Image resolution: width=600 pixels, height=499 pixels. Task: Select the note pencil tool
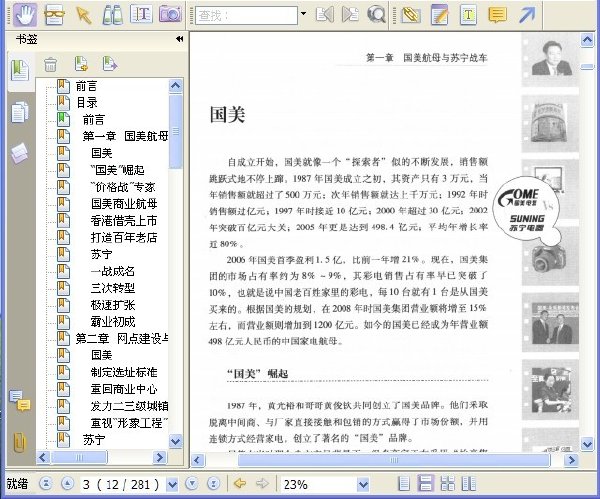[439, 15]
